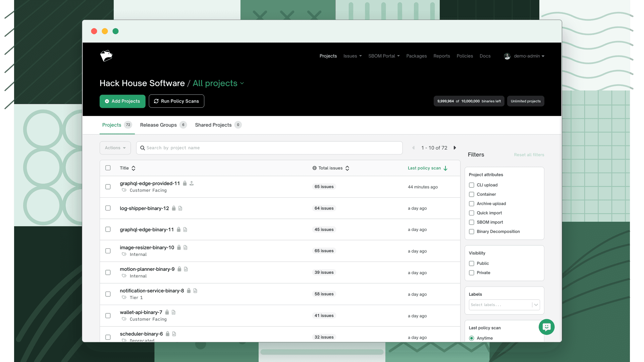Click the 65 issues badge for image-resizer-binary-10
The width and height of the screenshot is (644, 362).
tap(324, 251)
